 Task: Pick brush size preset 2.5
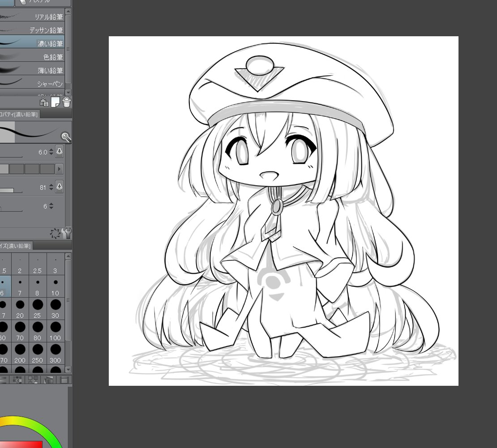pos(38,264)
